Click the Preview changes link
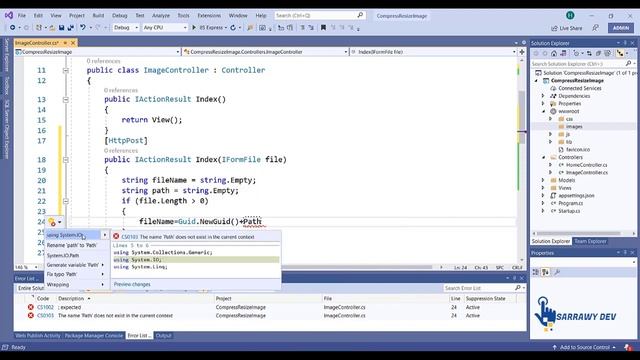Image resolution: width=640 pixels, height=360 pixels. pos(132,284)
